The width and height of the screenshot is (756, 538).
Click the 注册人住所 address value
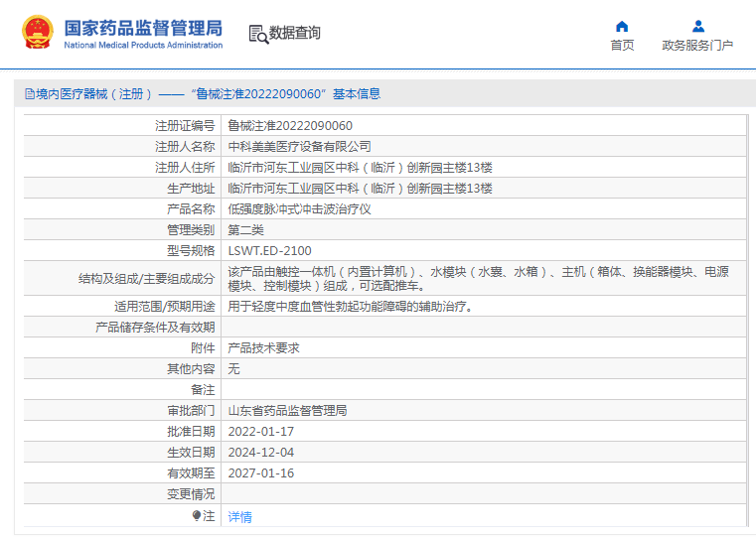point(361,168)
